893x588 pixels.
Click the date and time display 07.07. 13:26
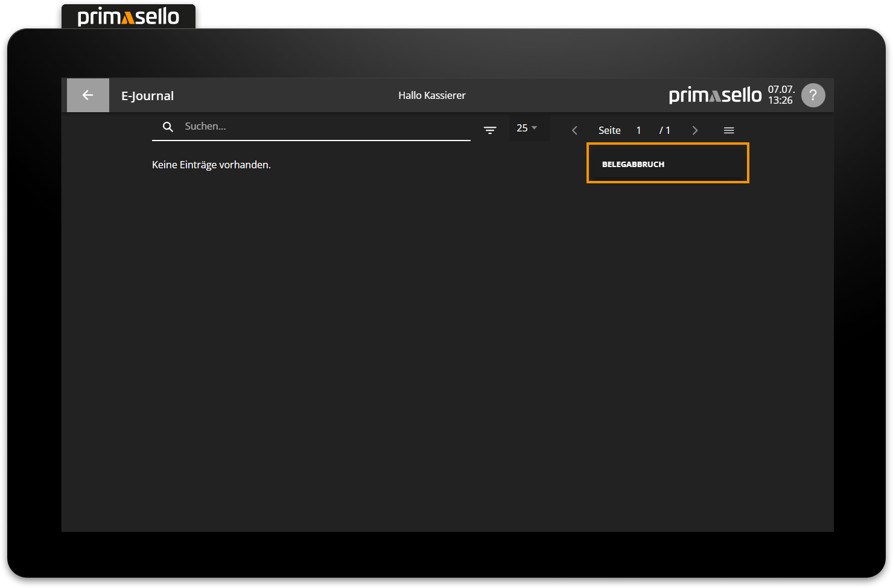780,95
